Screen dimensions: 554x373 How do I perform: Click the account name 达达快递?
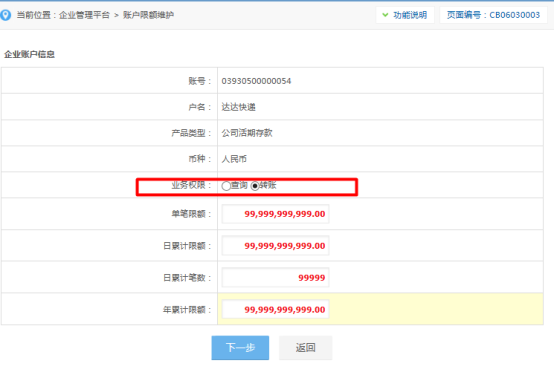tap(238, 107)
